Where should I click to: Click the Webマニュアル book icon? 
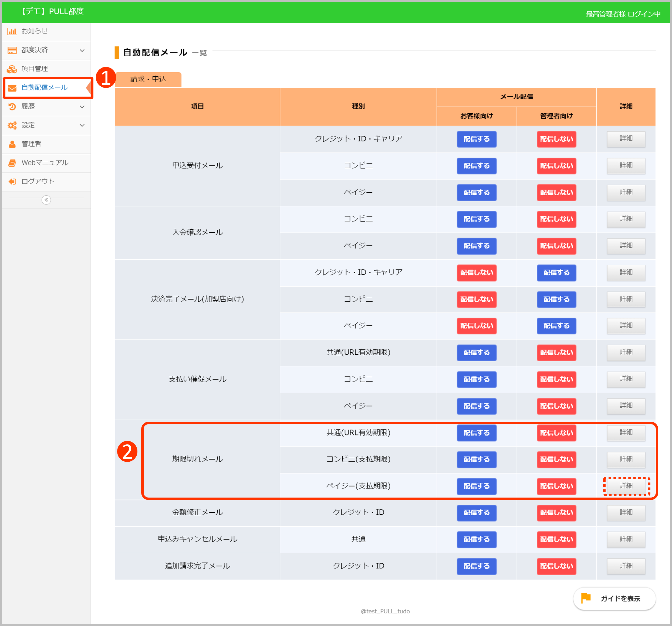pyautogui.click(x=12, y=163)
